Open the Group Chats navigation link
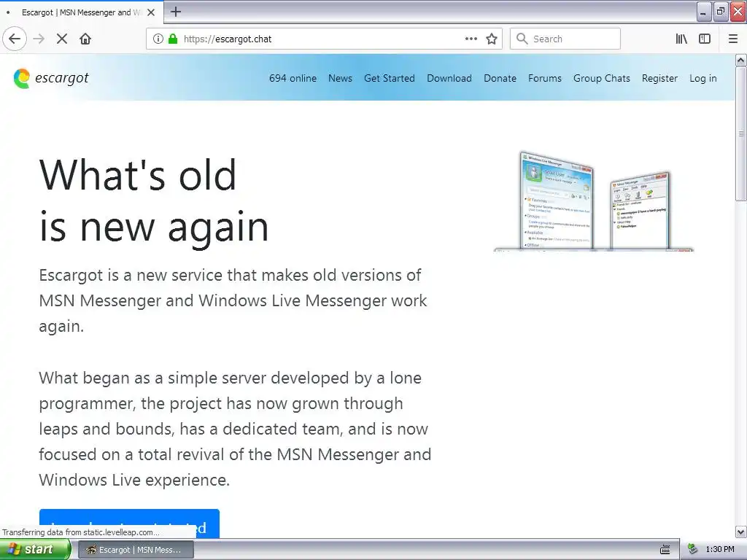This screenshot has height=560, width=747. click(x=601, y=78)
